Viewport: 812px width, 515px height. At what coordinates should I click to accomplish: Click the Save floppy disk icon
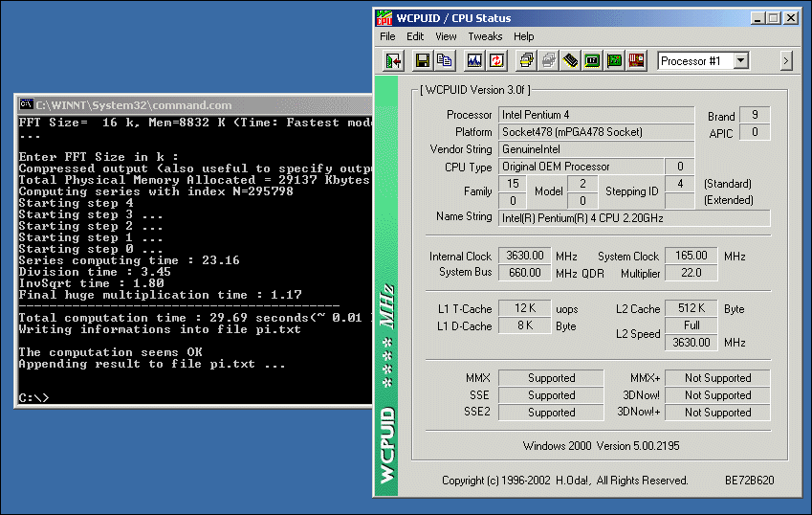(x=423, y=61)
